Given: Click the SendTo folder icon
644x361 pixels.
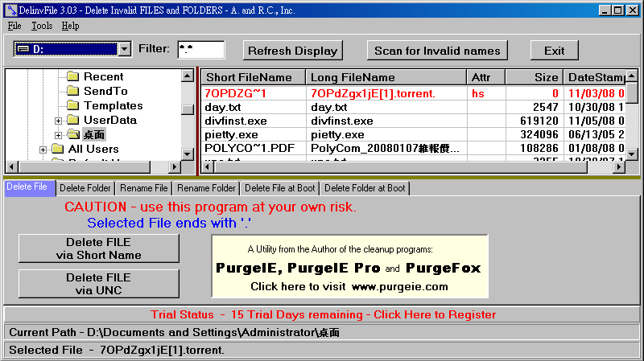Looking at the screenshot, I should click(x=72, y=90).
